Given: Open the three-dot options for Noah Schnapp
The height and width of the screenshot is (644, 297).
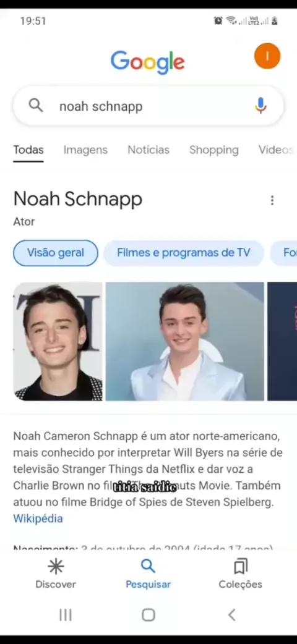Looking at the screenshot, I should coord(272,200).
